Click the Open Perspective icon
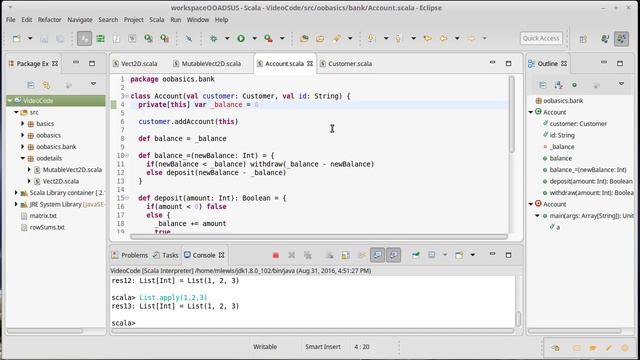640x360 pixels. [583, 39]
